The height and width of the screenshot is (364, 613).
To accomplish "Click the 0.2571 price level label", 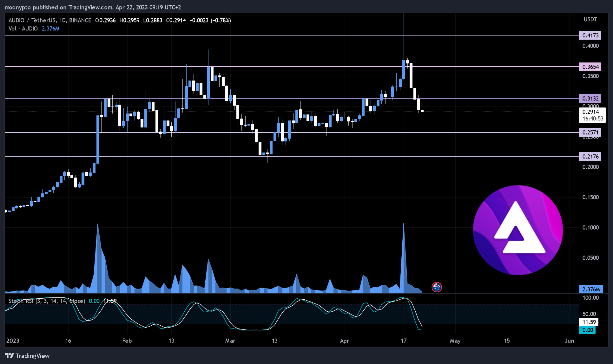I will pyautogui.click(x=590, y=132).
